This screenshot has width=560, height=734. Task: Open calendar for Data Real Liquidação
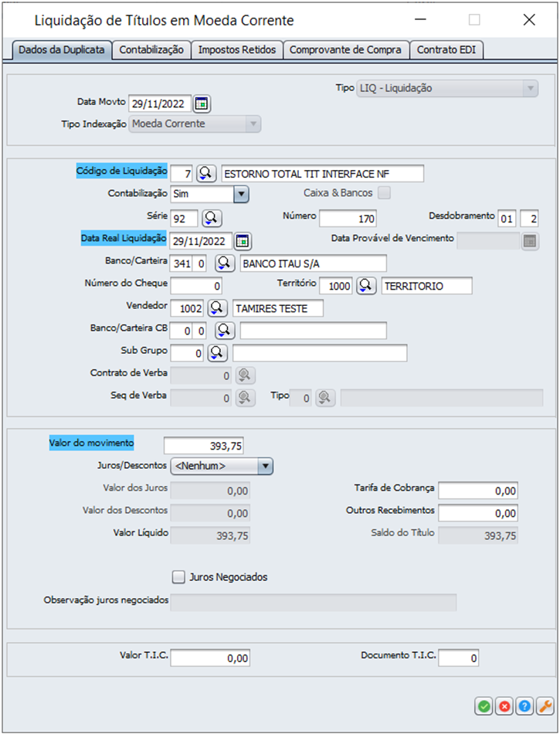click(242, 241)
